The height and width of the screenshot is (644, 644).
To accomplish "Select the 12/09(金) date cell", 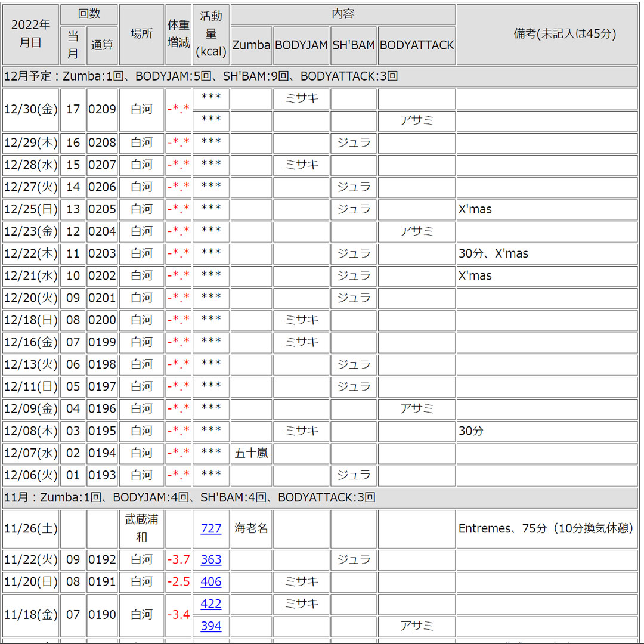I will (x=31, y=409).
